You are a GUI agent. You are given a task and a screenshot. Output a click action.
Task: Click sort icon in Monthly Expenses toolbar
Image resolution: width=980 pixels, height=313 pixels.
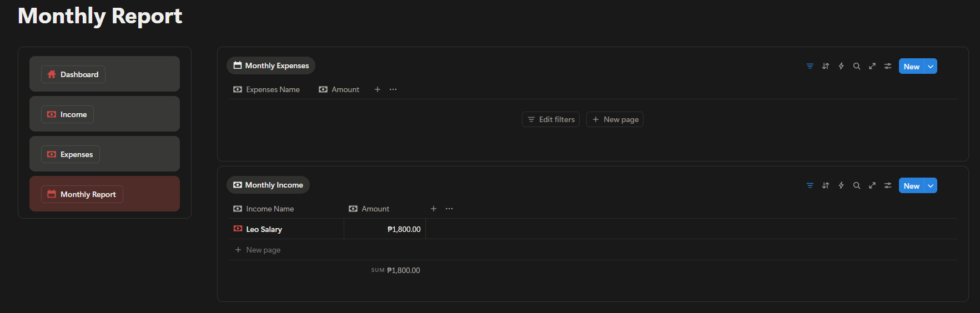(826, 66)
